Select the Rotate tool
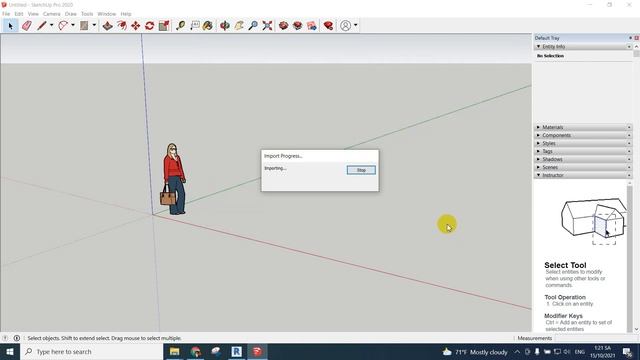This screenshot has width=640, height=360. coord(149,26)
